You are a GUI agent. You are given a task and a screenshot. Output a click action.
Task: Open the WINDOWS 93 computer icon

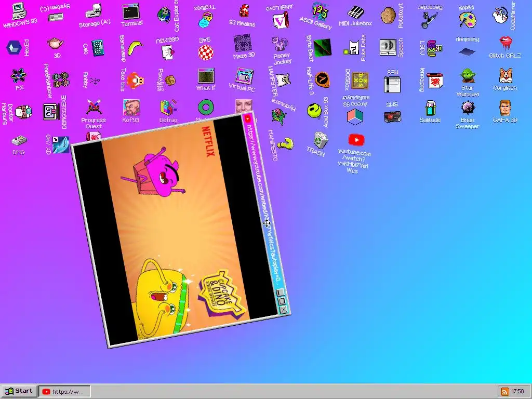point(19,11)
